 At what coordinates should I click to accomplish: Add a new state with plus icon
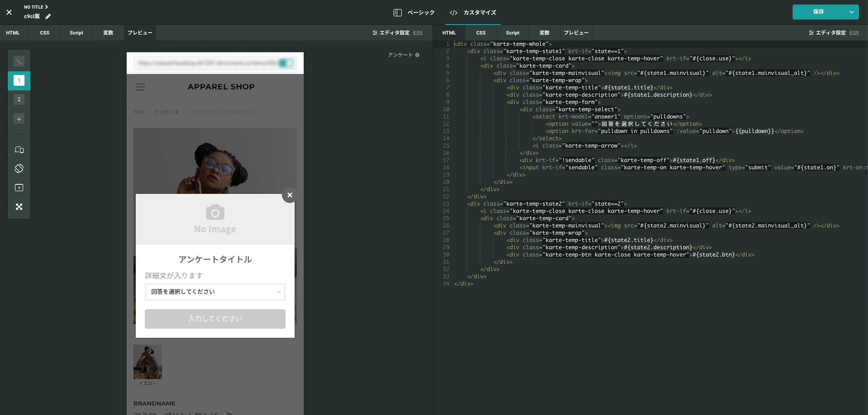tap(19, 119)
